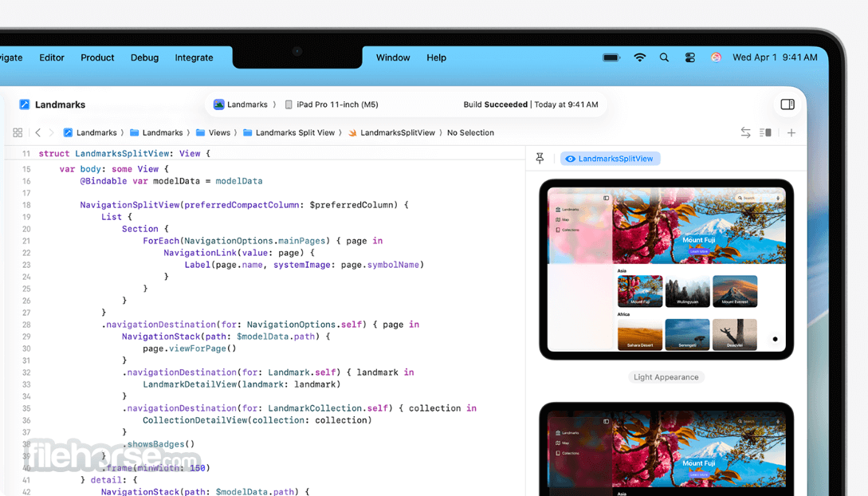Click the Light Appearance label
The width and height of the screenshot is (868, 496).
click(x=666, y=377)
